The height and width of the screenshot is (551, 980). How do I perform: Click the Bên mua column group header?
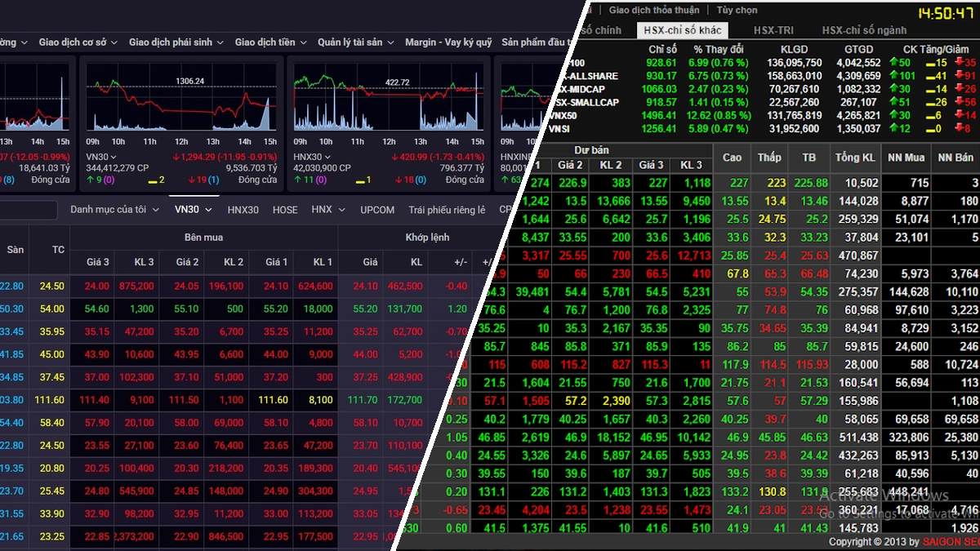[x=203, y=238]
